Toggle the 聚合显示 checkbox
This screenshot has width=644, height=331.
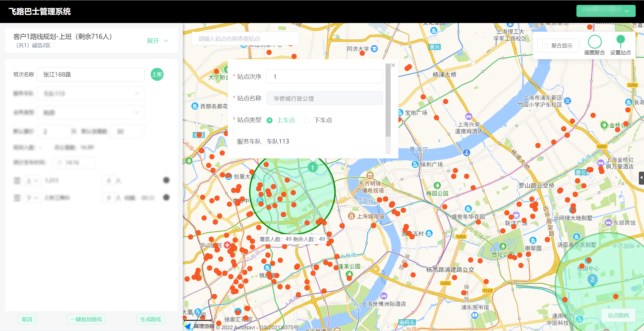545,46
